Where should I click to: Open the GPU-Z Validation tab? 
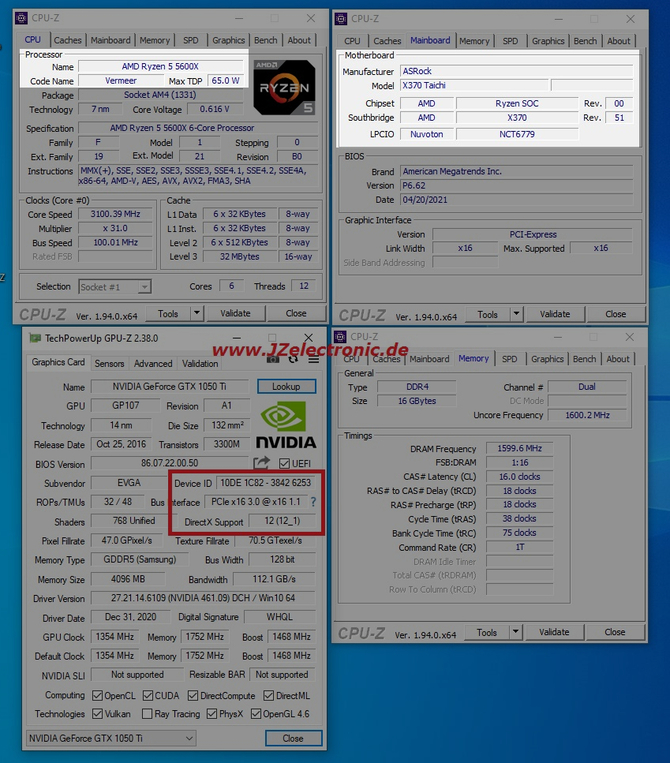pos(200,363)
